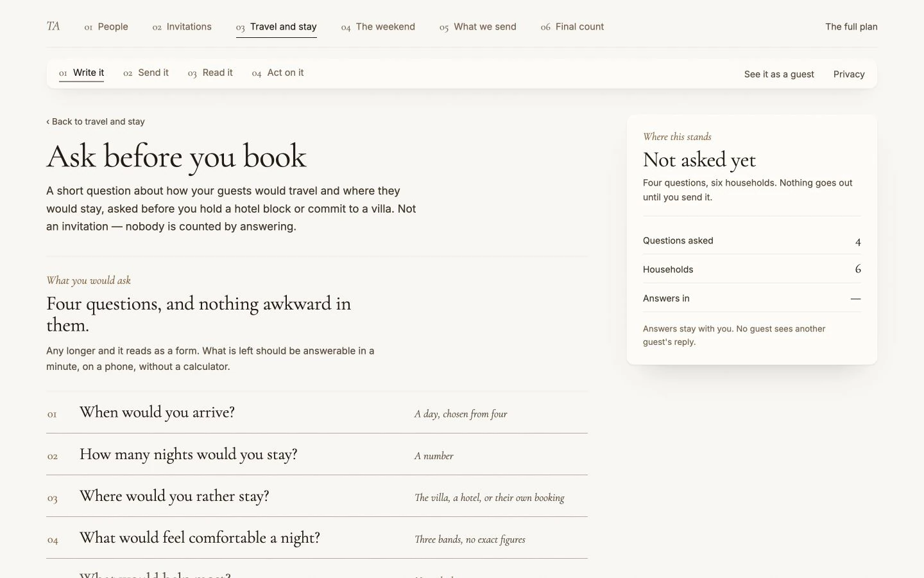Select the Write it step
The image size is (924, 578).
81,73
